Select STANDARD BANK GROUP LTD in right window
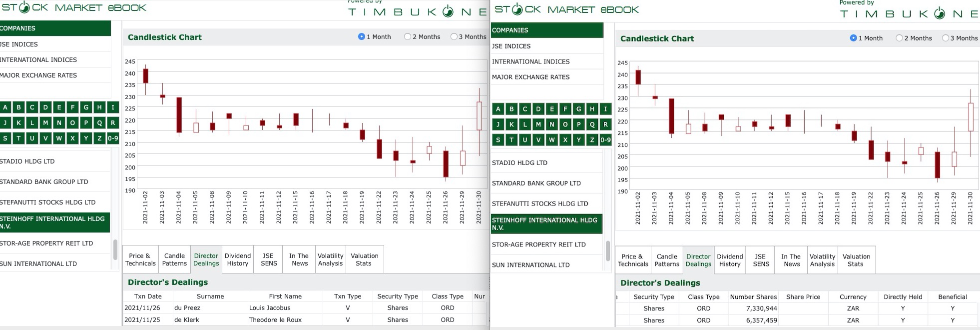This screenshot has height=330, width=980. click(536, 183)
